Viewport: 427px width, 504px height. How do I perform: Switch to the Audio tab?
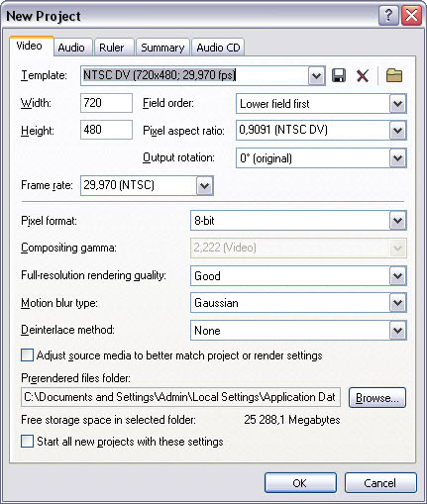[71, 48]
